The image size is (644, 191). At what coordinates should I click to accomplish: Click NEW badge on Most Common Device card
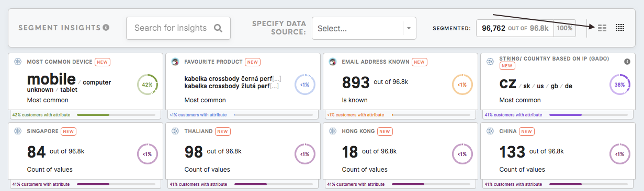click(x=103, y=62)
